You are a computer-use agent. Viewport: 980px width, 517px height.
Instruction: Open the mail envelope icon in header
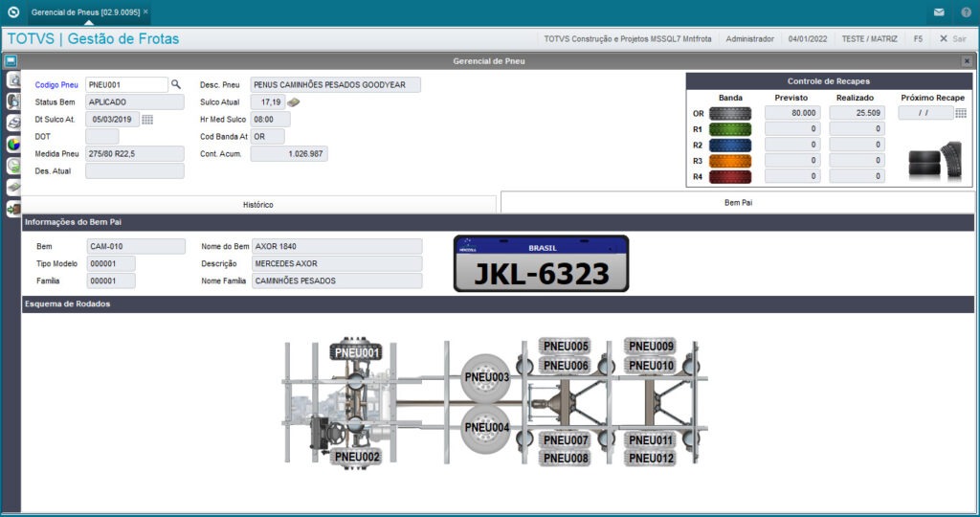coord(939,12)
